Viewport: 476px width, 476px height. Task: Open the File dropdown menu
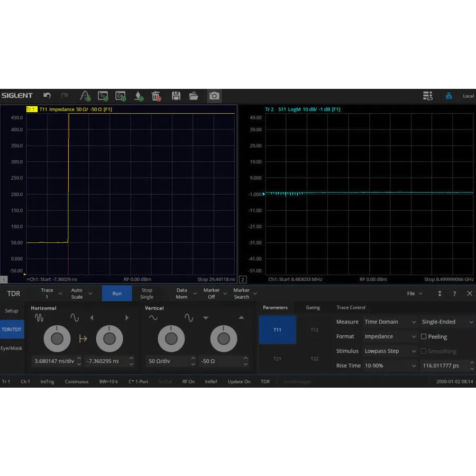(x=414, y=293)
